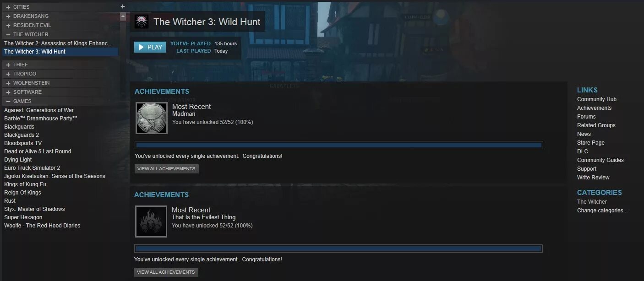Expand the TROPICO category
This screenshot has width=644, height=281.
8,74
